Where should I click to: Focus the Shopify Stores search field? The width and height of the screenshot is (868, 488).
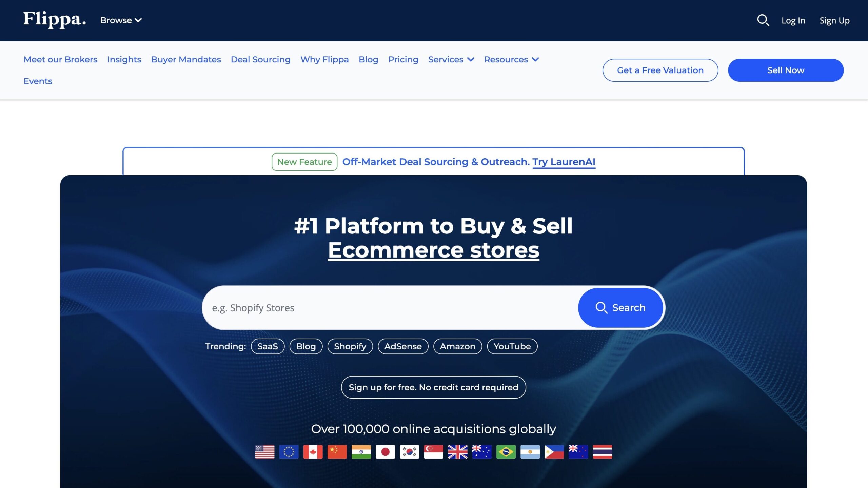[390, 308]
